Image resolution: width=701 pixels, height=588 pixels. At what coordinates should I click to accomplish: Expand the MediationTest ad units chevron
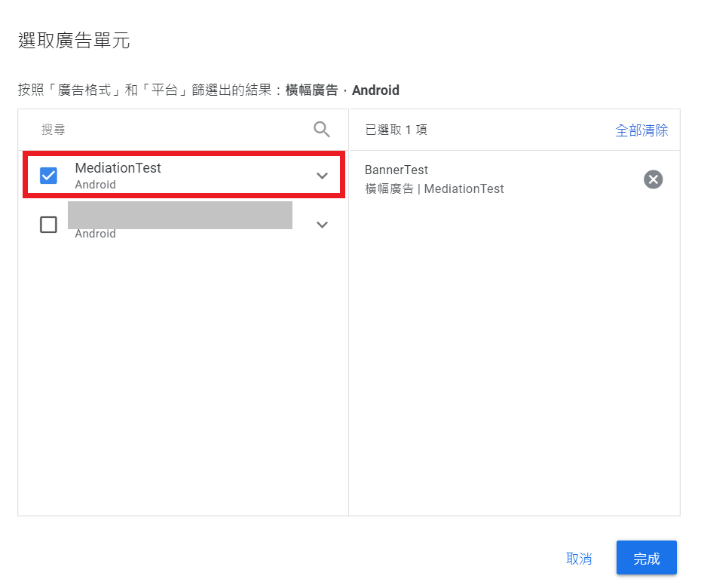pos(323,176)
